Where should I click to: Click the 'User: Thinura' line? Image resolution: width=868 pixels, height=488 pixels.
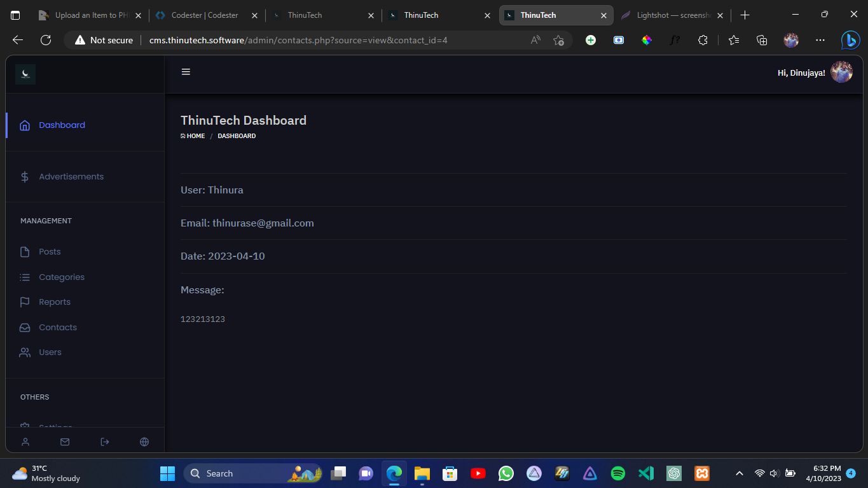pos(212,190)
